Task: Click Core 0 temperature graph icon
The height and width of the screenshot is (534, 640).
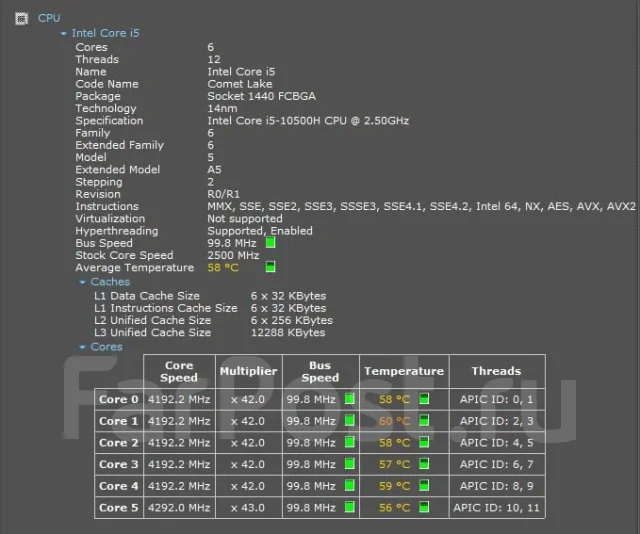Action: (424, 399)
